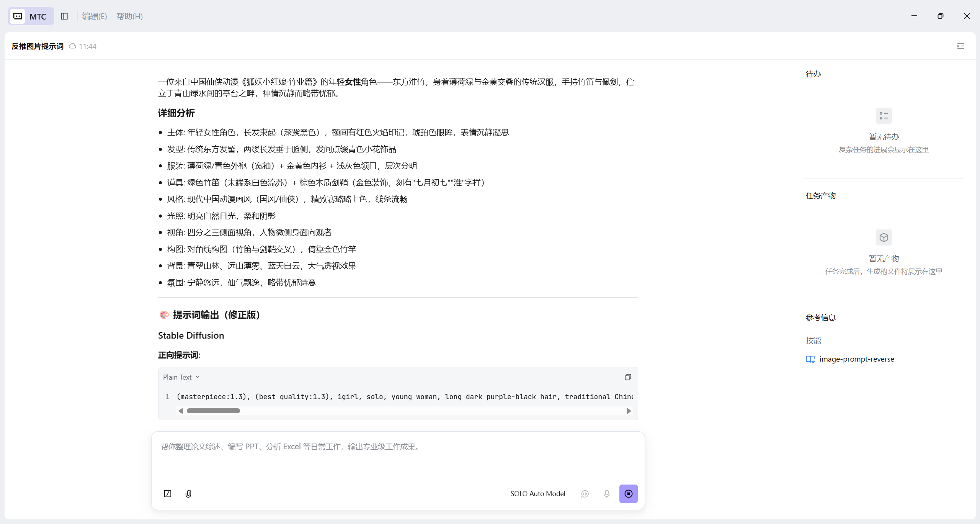Click the 氛围 bullet line
Screen dimensions: 980x524
(x=241, y=282)
